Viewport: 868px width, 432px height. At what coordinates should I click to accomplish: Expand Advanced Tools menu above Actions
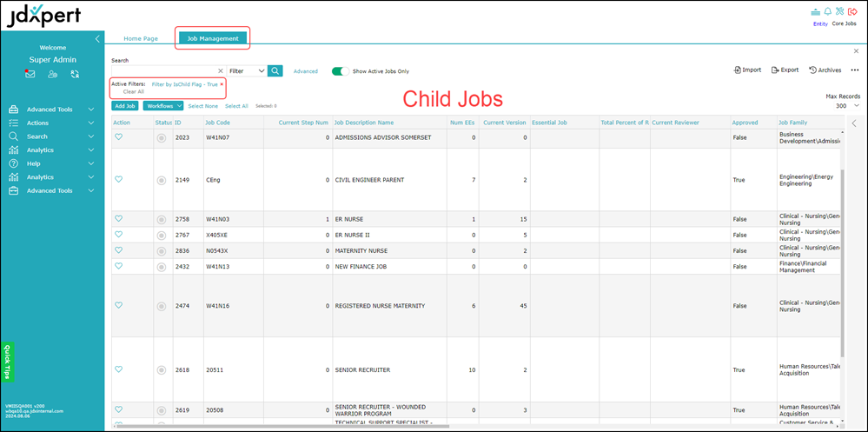pyautogui.click(x=91, y=110)
